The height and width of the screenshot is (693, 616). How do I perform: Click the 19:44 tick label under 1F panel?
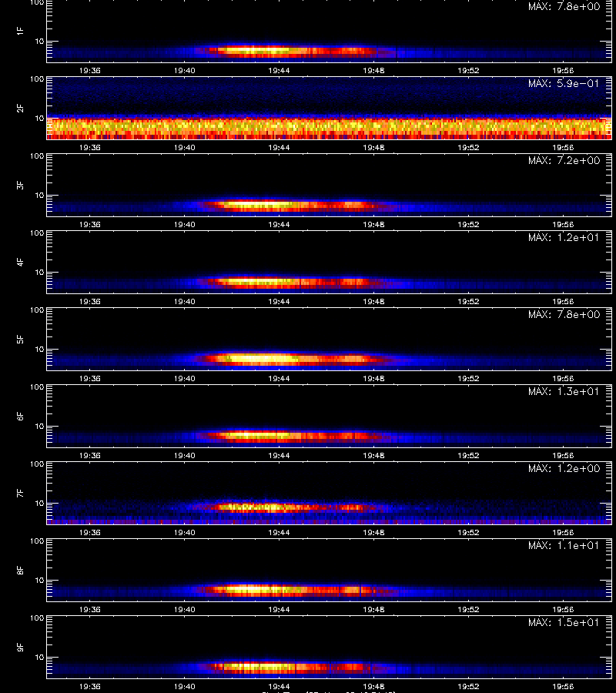coord(279,71)
